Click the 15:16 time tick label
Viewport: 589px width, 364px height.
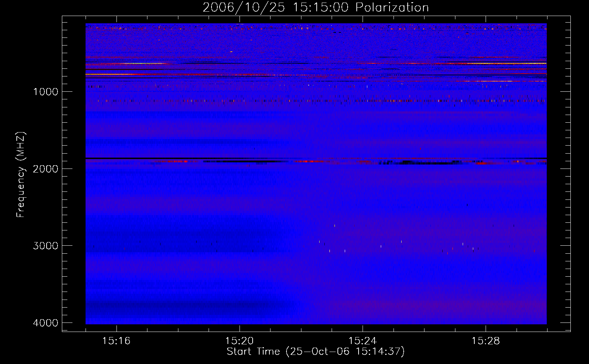coord(116,341)
